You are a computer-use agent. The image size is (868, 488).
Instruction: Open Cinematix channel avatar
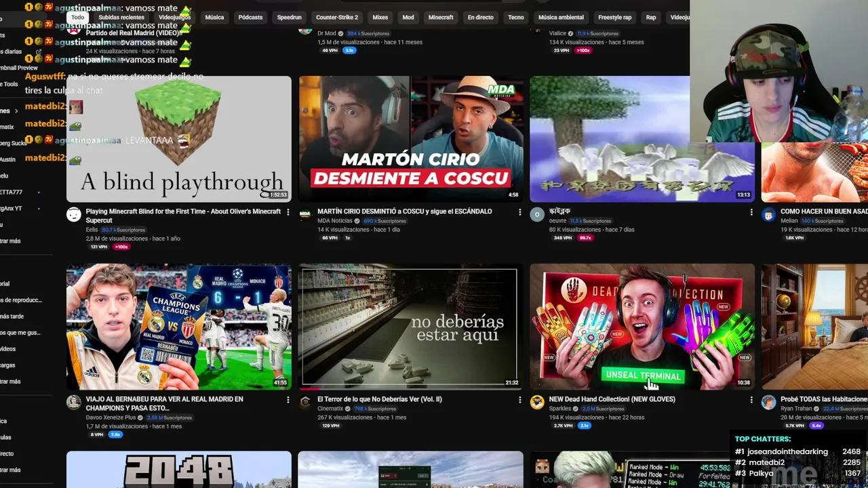tap(305, 403)
